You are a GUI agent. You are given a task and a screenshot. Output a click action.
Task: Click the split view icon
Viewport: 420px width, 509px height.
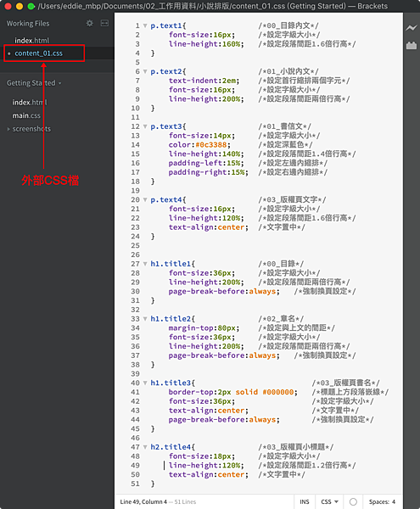click(104, 23)
